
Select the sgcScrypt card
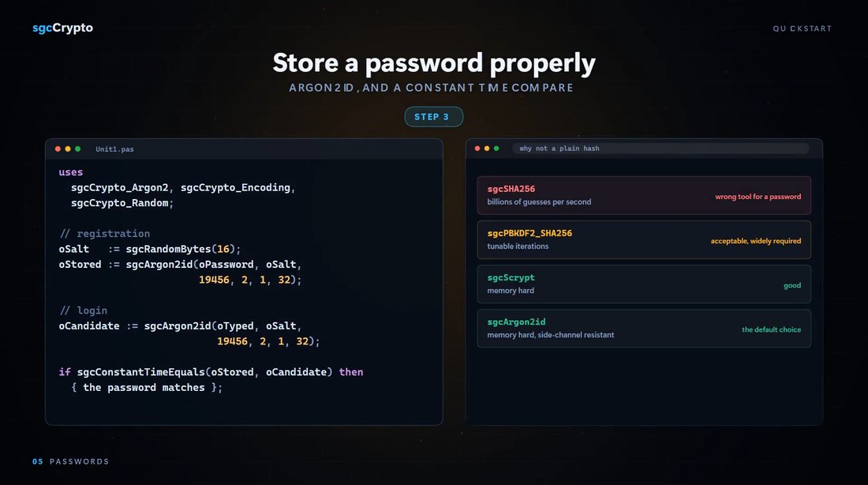pyautogui.click(x=644, y=284)
